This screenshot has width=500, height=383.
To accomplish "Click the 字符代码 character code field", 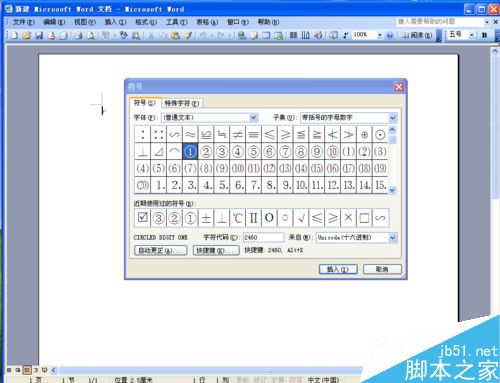I will 263,237.
